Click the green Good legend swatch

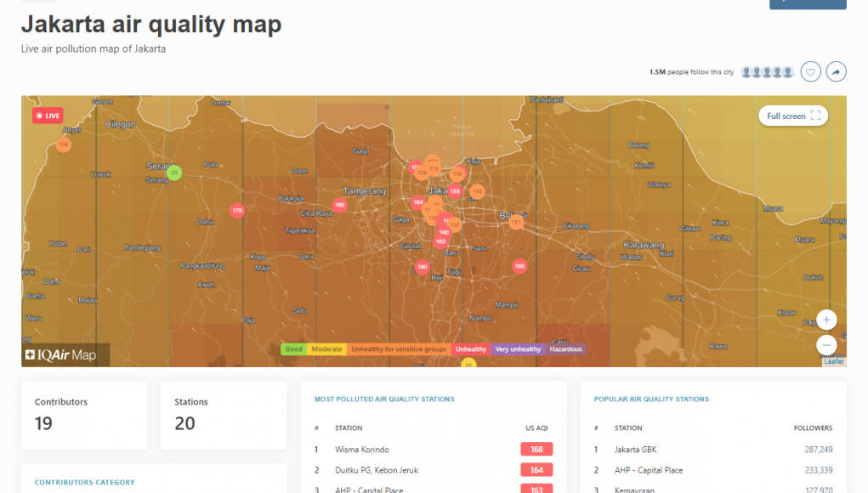[293, 349]
